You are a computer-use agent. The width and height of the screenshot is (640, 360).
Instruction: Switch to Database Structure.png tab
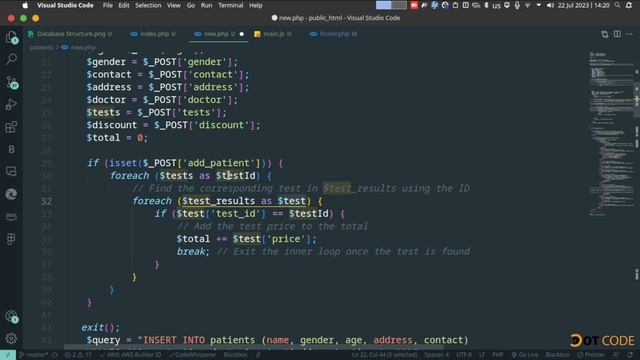pos(70,34)
